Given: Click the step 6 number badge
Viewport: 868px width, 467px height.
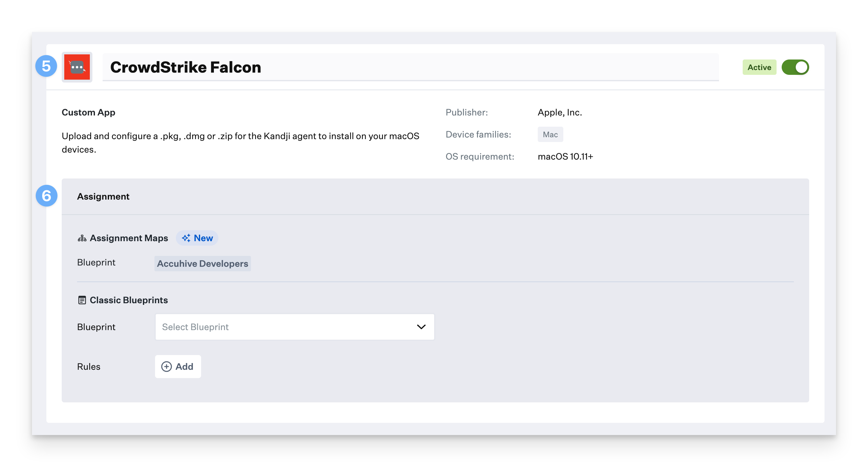Looking at the screenshot, I should click(46, 195).
